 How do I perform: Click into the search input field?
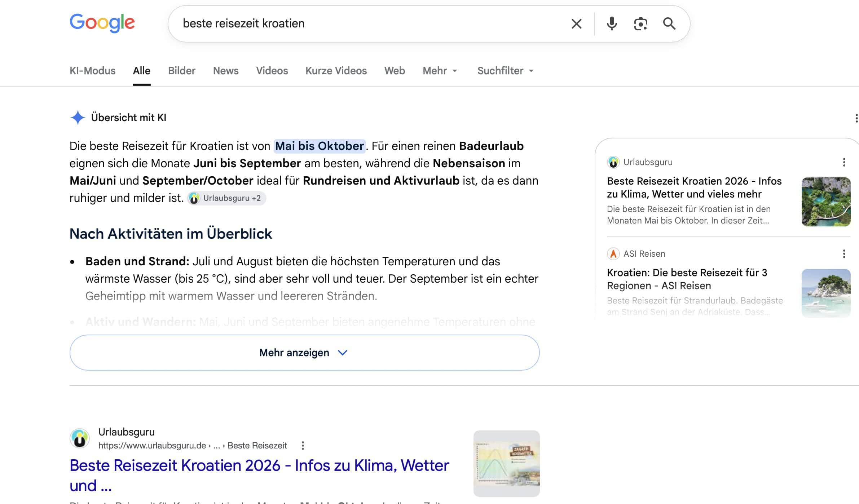371,24
